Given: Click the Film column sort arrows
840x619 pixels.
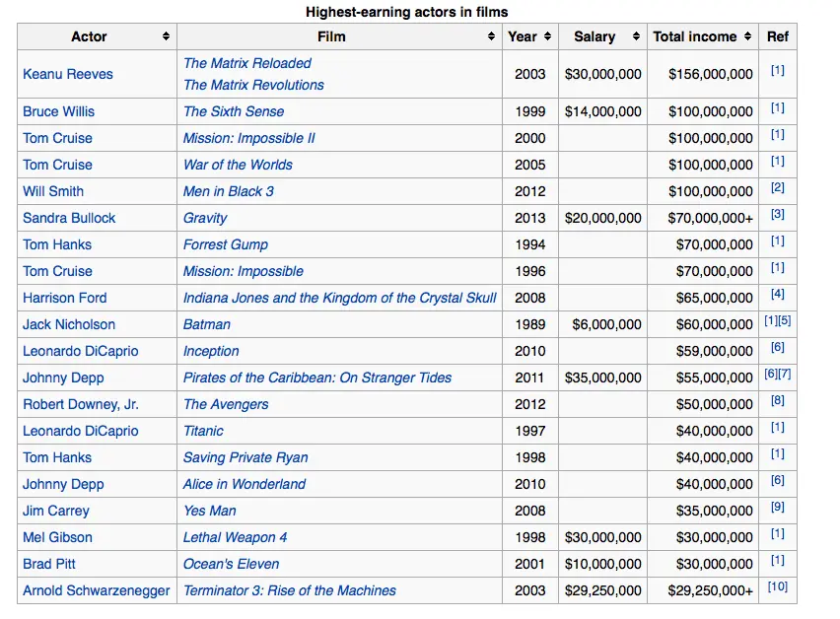Looking at the screenshot, I should [491, 36].
